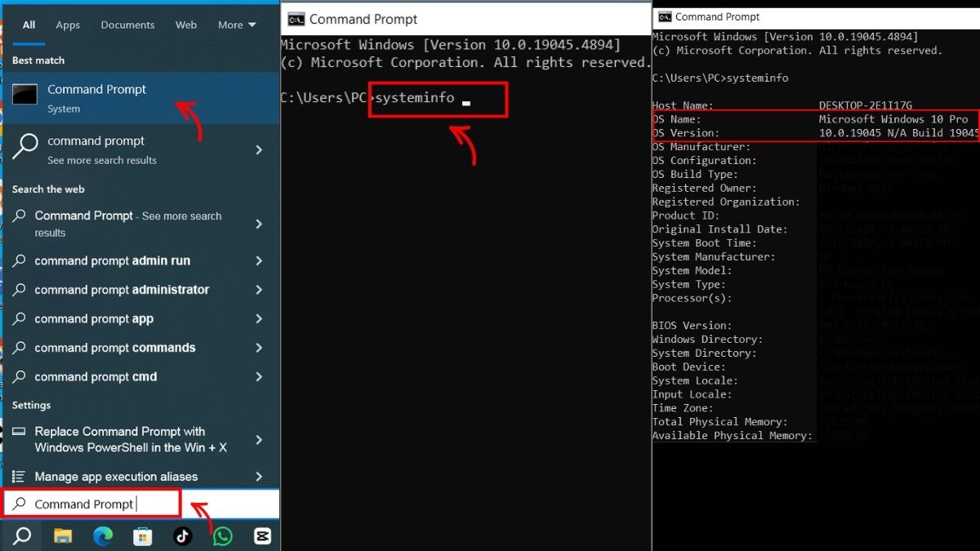The image size is (980, 551).
Task: Open the Microsoft Store taskbar icon
Action: pos(143,536)
